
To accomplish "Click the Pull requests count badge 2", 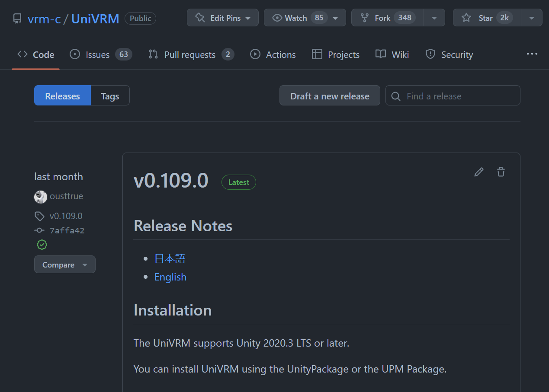I will coord(228,54).
